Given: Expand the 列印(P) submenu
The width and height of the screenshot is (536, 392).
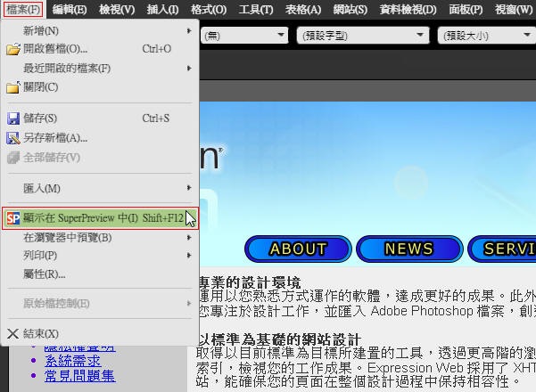Looking at the screenshot, I should (100, 256).
